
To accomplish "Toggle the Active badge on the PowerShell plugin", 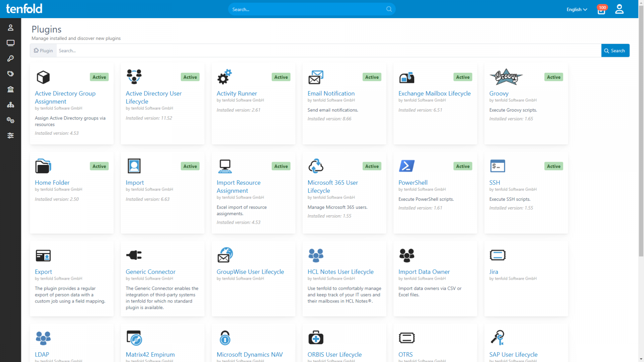I will (463, 166).
